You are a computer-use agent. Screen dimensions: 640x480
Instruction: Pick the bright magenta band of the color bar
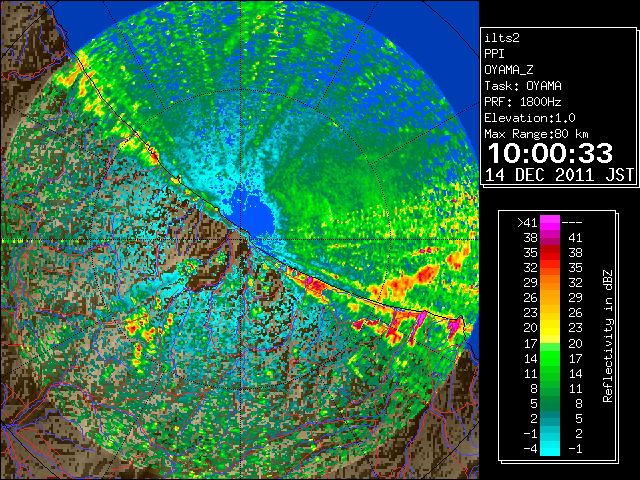(x=550, y=222)
